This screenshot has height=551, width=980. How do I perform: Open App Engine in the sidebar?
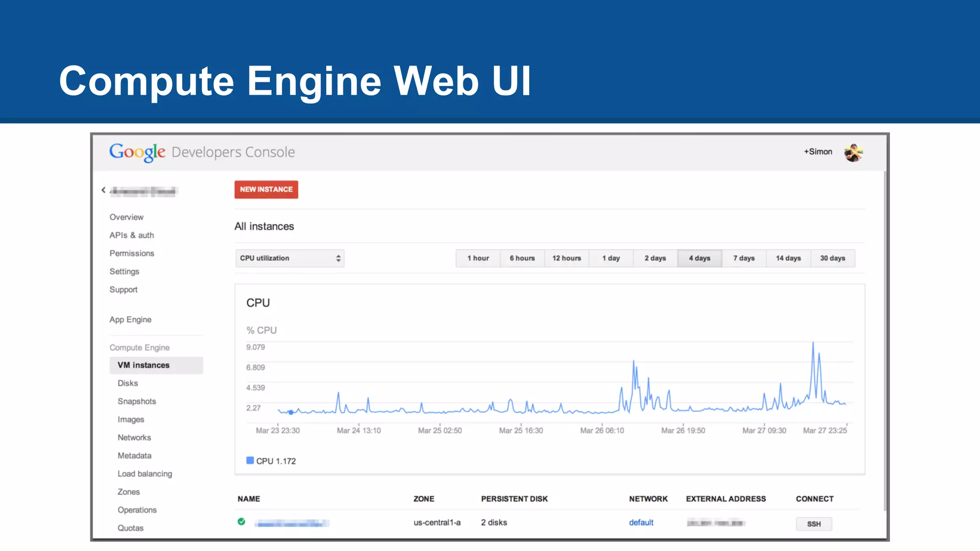[130, 320]
